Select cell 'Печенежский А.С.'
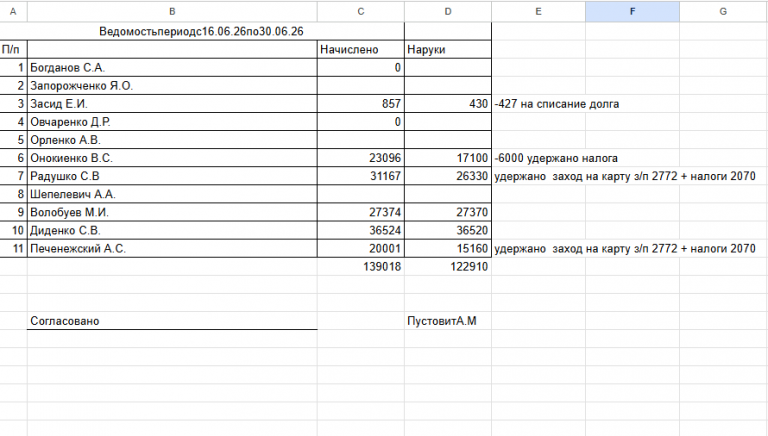 click(172, 249)
